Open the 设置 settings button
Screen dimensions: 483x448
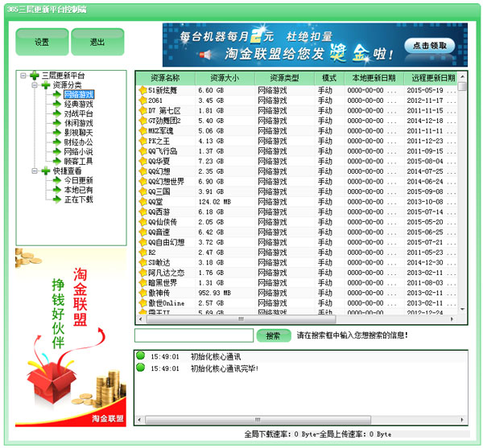[42, 42]
